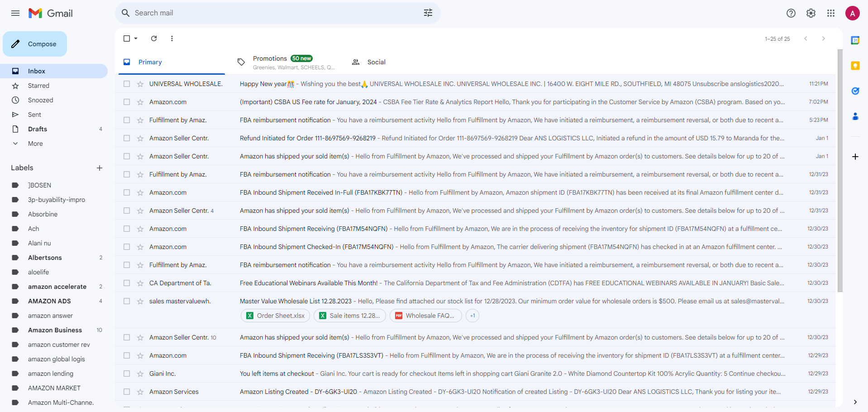
Task: Star the UNIVERSAL WHOLESALE email
Action: (x=140, y=84)
